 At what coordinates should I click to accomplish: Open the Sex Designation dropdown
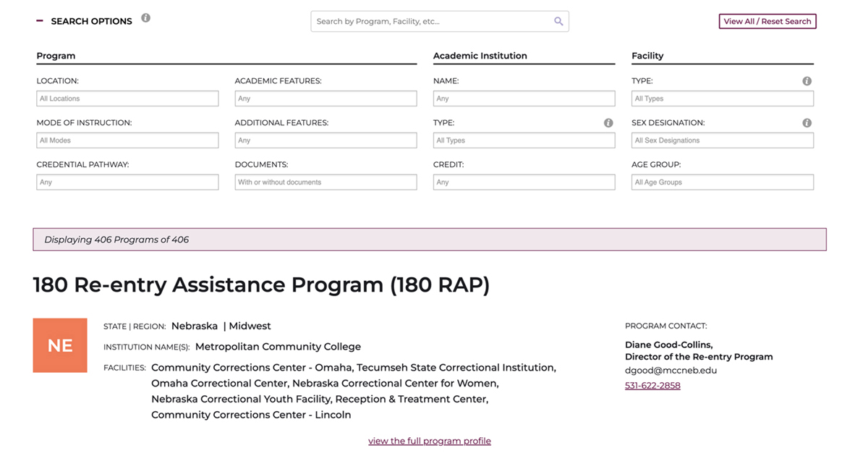pos(722,140)
